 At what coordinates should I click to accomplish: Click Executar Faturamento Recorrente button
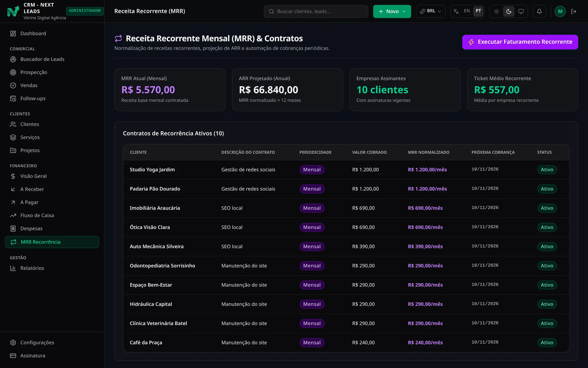pos(520,42)
